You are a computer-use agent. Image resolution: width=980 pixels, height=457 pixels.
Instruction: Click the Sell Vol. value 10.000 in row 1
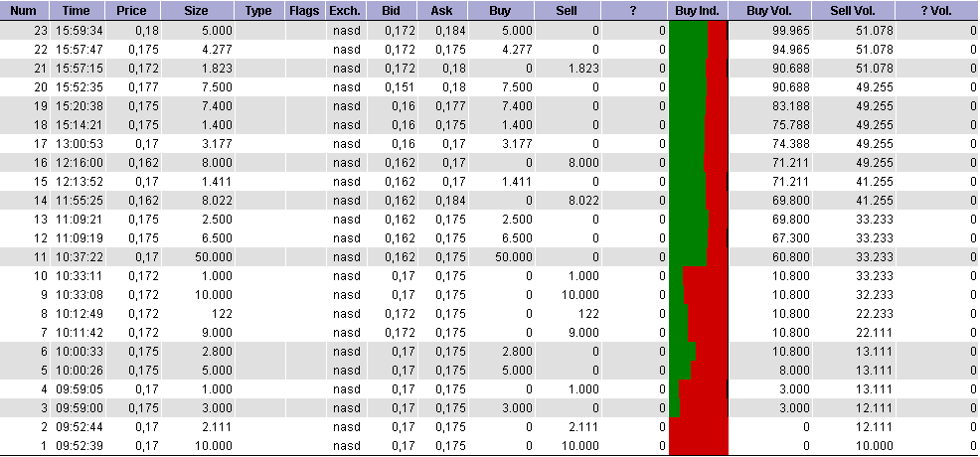(x=875, y=446)
